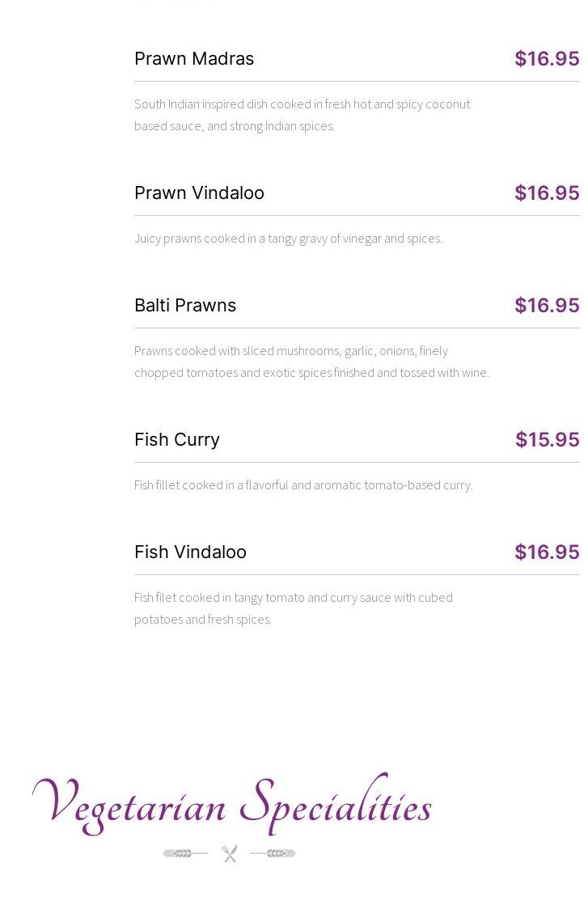Click the $15.95 Fish Curry price
Screen dimensions: 588x914
click(547, 440)
